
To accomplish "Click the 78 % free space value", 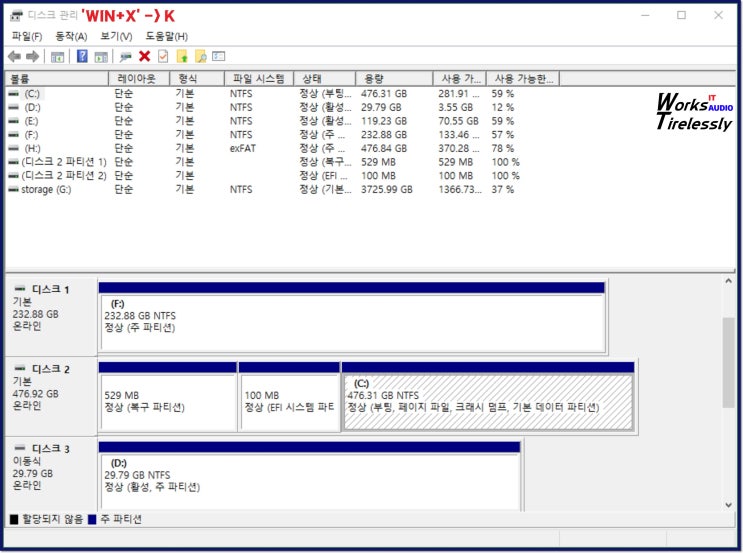I will (x=503, y=148).
